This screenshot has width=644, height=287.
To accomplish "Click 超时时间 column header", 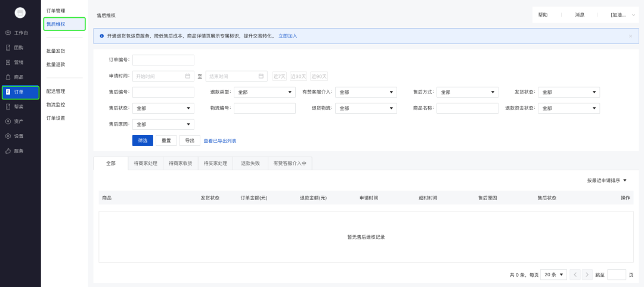I will (x=428, y=198).
